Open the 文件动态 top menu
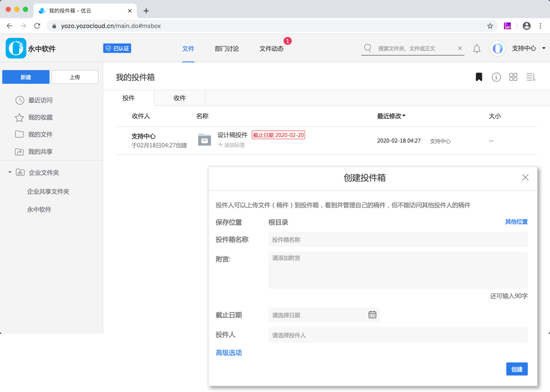 tap(271, 49)
